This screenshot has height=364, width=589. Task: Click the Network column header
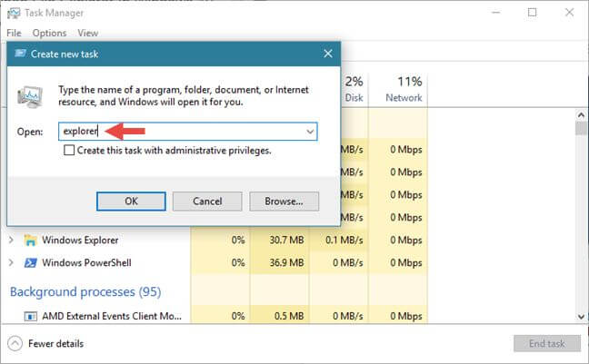click(404, 89)
